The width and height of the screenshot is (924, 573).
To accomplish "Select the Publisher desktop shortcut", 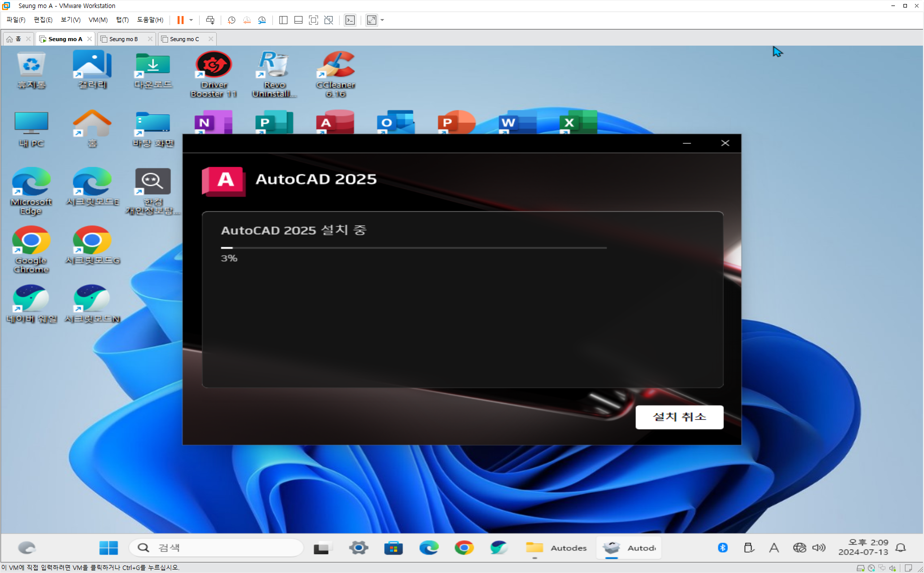I will pos(274,122).
